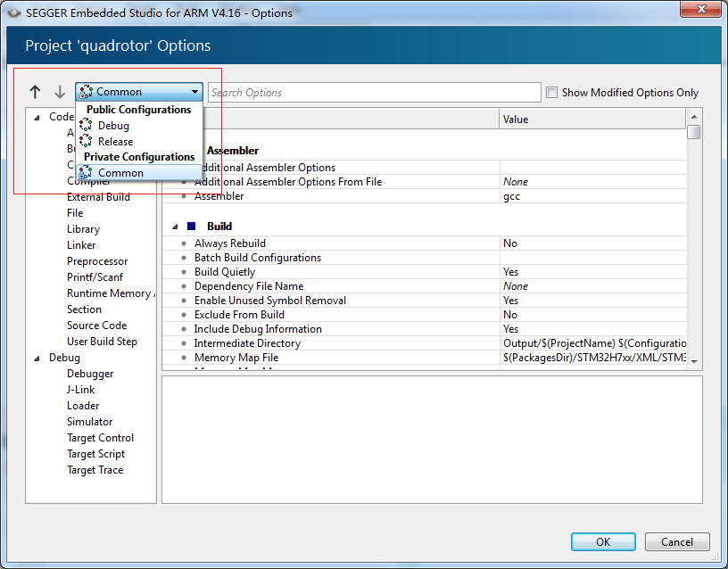Image resolution: width=728 pixels, height=569 pixels.
Task: Change Include Debug Information value
Action: pyautogui.click(x=593, y=329)
